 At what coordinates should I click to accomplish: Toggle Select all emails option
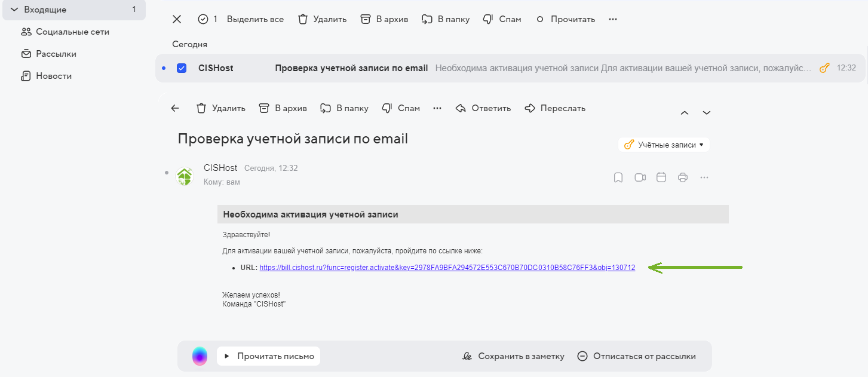(255, 19)
